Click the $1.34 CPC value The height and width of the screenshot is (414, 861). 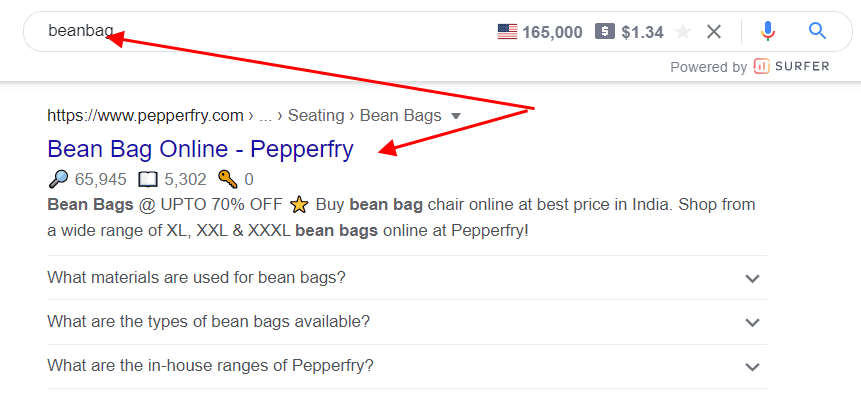[x=642, y=32]
